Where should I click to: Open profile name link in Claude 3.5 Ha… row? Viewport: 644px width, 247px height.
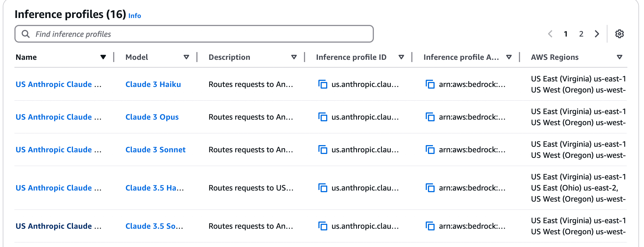tap(59, 188)
